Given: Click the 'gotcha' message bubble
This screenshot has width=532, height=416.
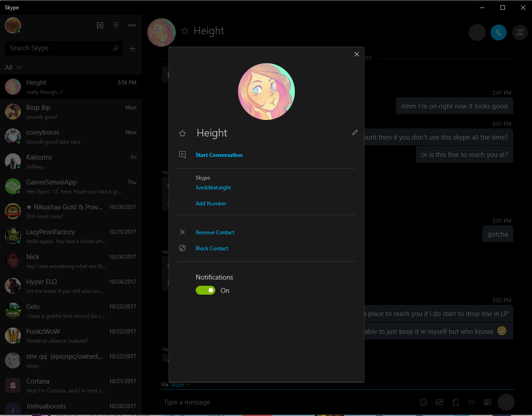Looking at the screenshot, I should point(497,234).
